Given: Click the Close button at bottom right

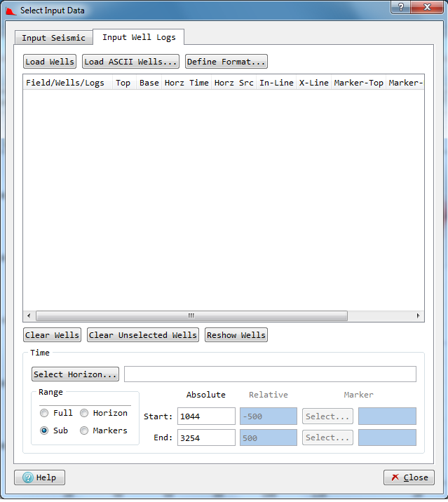Looking at the screenshot, I should (x=409, y=477).
